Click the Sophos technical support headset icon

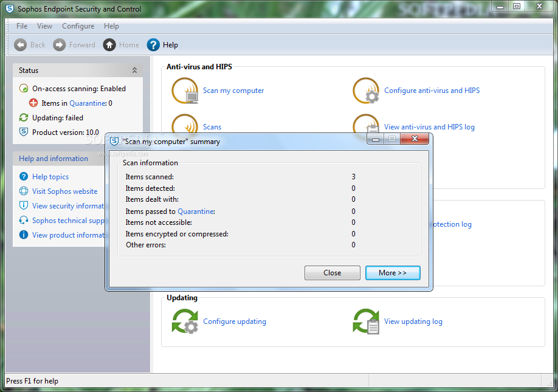tap(24, 220)
